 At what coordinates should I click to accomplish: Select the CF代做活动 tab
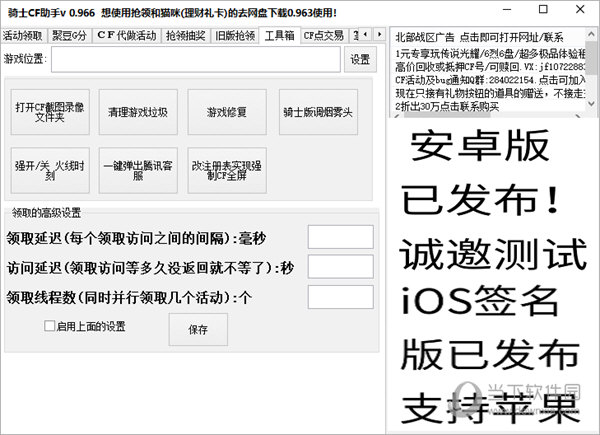127,36
